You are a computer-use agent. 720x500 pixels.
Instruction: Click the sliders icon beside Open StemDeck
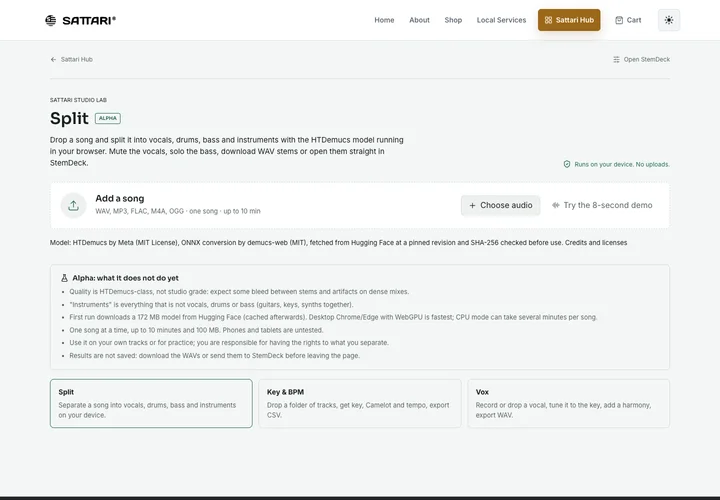(x=616, y=59)
